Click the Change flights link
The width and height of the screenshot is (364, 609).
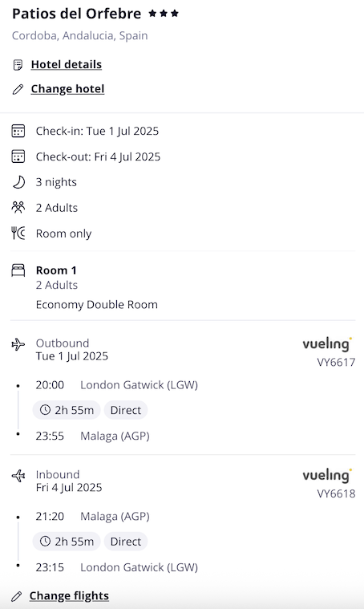[x=69, y=596]
